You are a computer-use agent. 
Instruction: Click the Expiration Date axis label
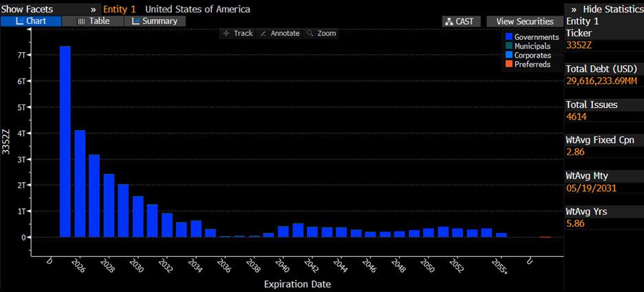tap(297, 284)
